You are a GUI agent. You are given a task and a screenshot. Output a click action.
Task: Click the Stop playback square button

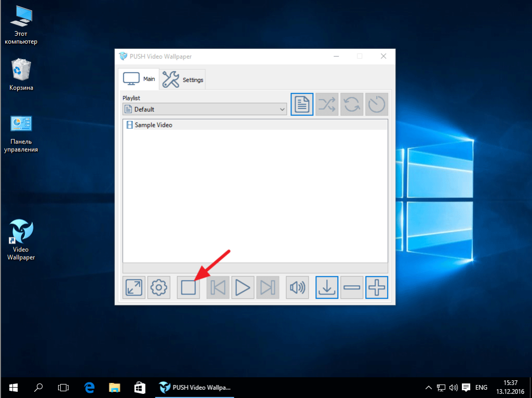(x=188, y=287)
